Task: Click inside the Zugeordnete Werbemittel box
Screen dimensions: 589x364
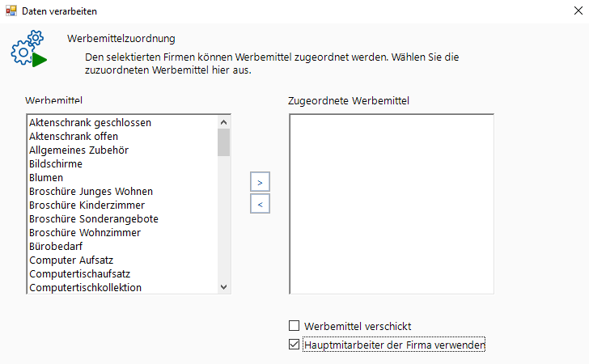Action: click(391, 203)
